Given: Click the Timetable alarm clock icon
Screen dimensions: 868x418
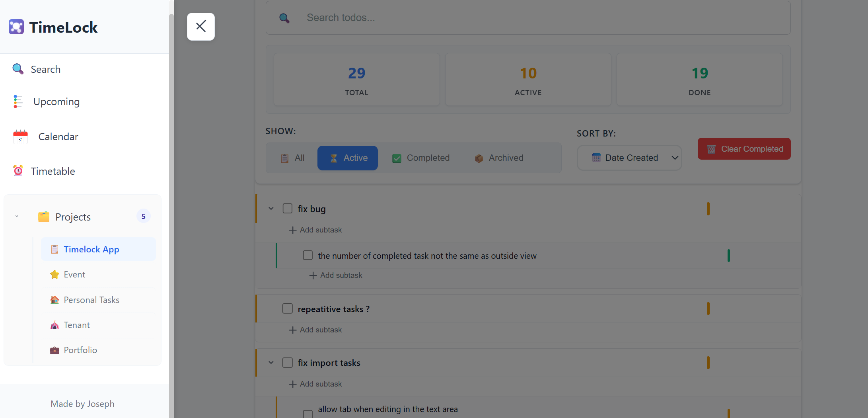Looking at the screenshot, I should pos(18,171).
